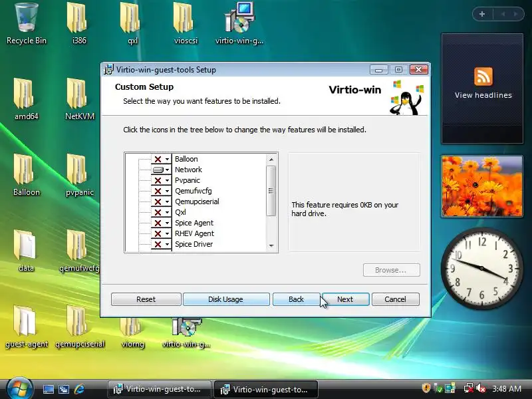Open Disk Usage information

226,299
